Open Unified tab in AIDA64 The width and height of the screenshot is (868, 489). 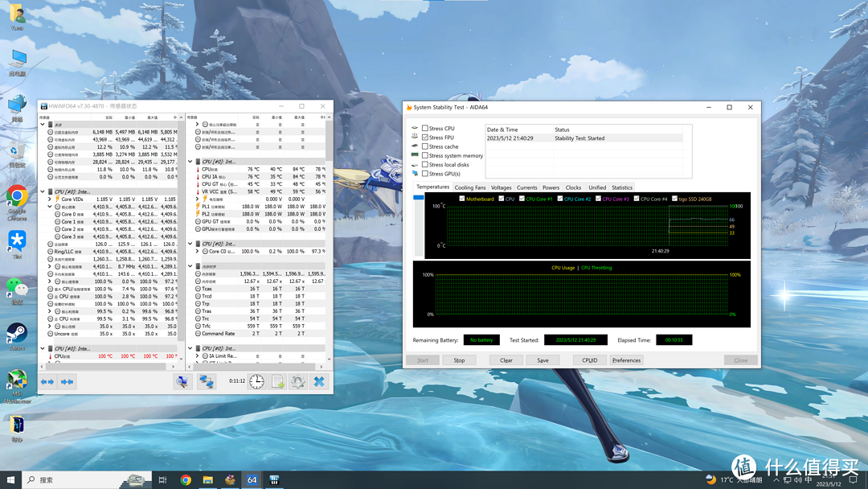click(x=596, y=187)
